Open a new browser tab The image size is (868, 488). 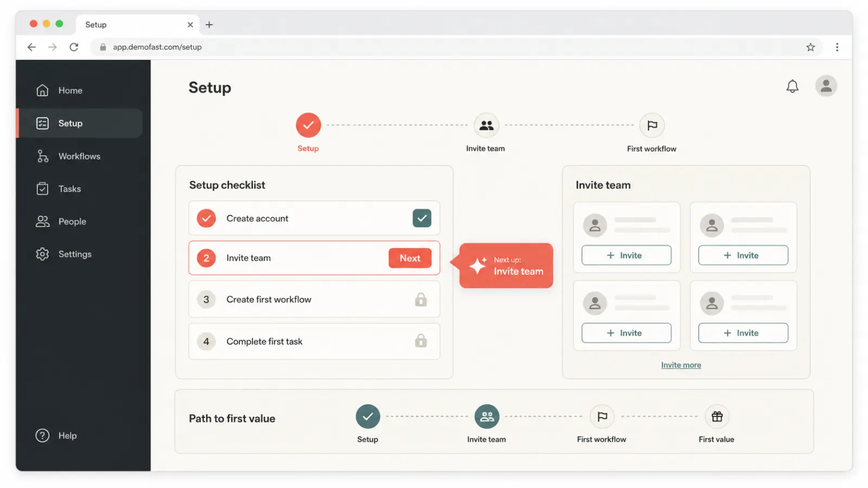click(209, 24)
